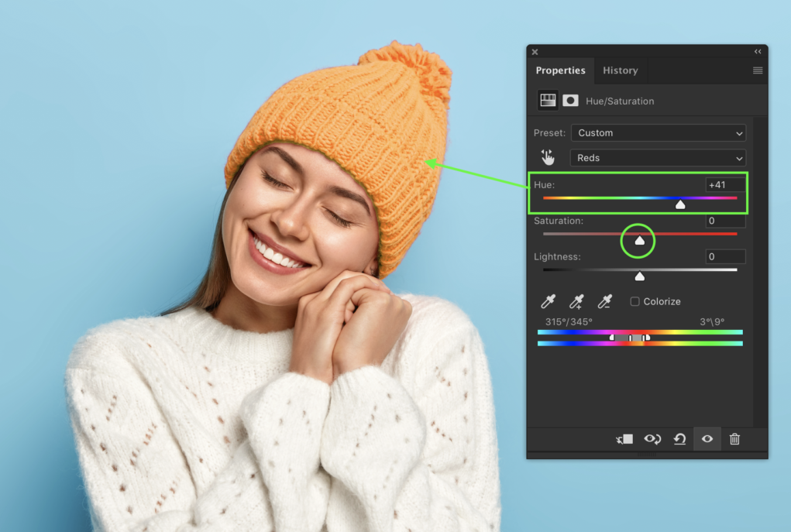This screenshot has width=791, height=532.
Task: Activate the Targeted Adjustment tool
Action: (547, 157)
